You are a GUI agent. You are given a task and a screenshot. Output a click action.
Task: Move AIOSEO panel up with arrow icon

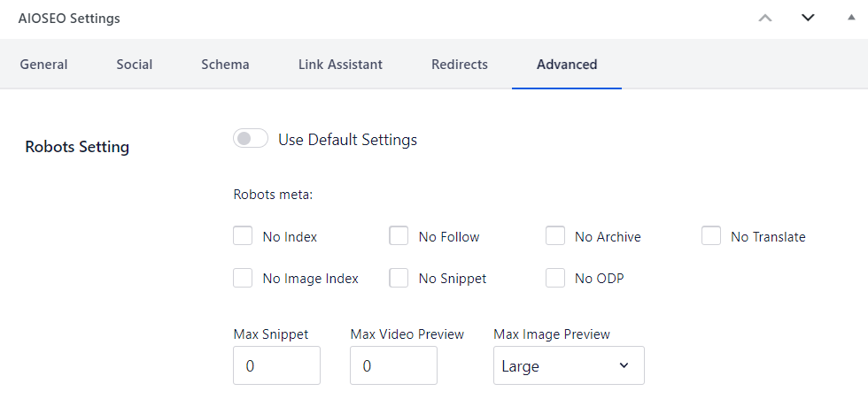pos(766,18)
